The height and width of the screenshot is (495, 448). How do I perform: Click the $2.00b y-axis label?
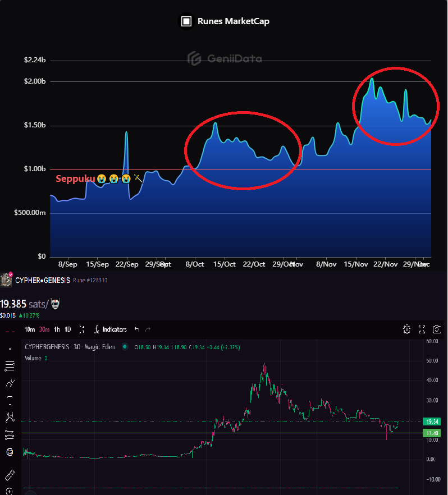coord(35,81)
